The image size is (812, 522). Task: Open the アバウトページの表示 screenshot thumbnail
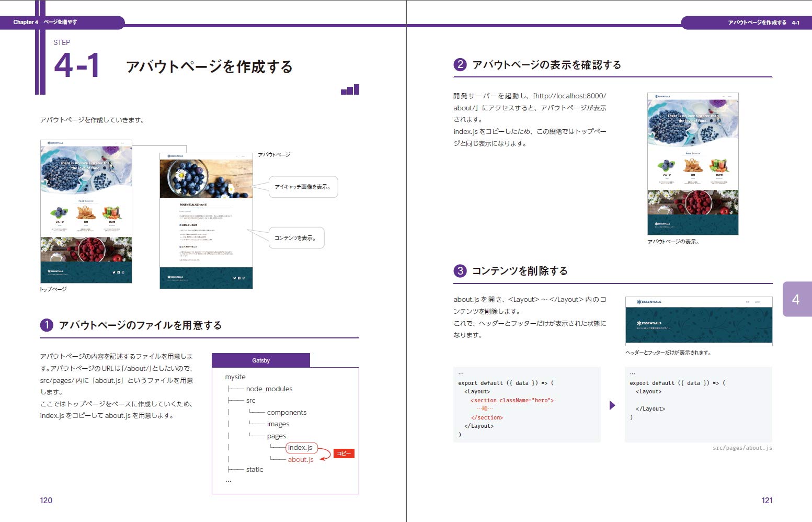pyautogui.click(x=693, y=164)
